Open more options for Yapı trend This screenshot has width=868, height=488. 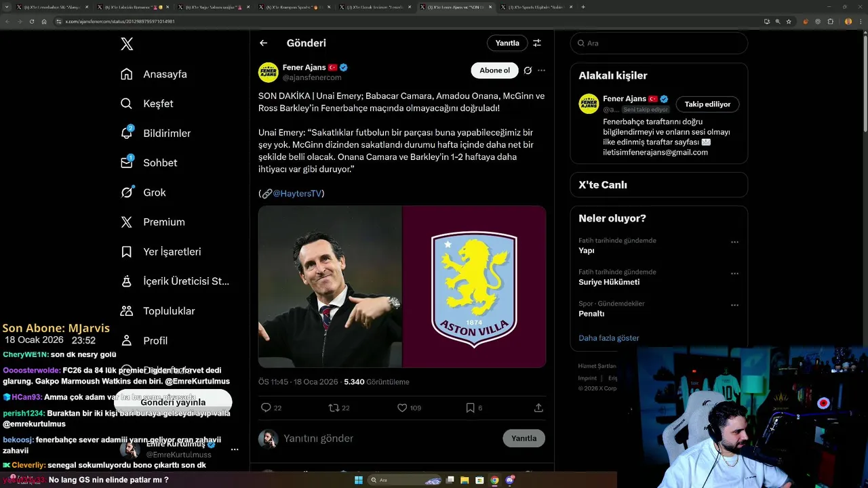tap(734, 242)
